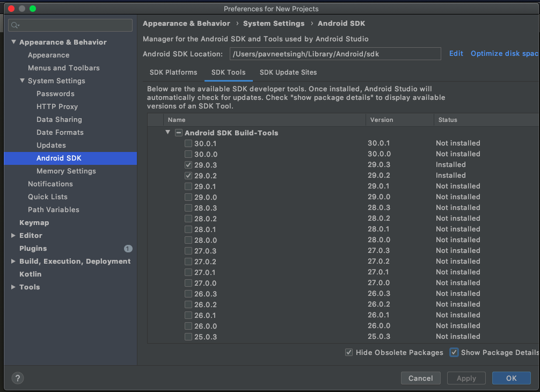Uncheck the 29.0.3 build-tools checkbox
The image size is (540, 392).
188,165
